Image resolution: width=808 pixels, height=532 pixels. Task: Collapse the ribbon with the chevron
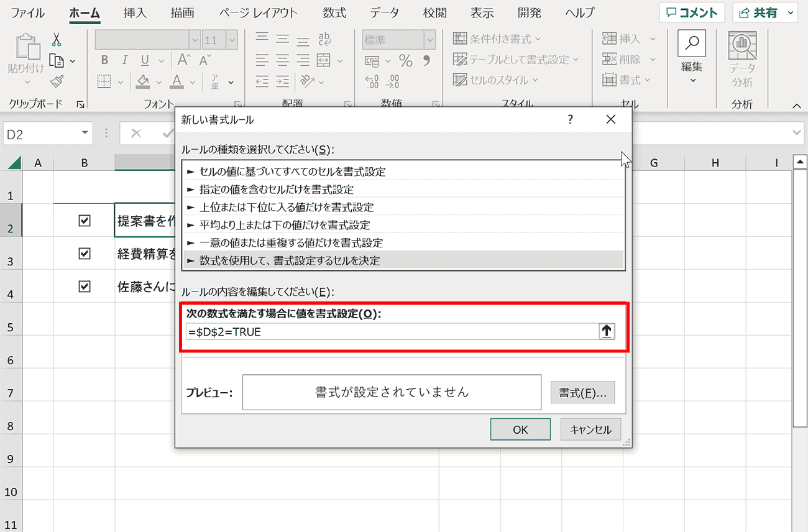(796, 106)
